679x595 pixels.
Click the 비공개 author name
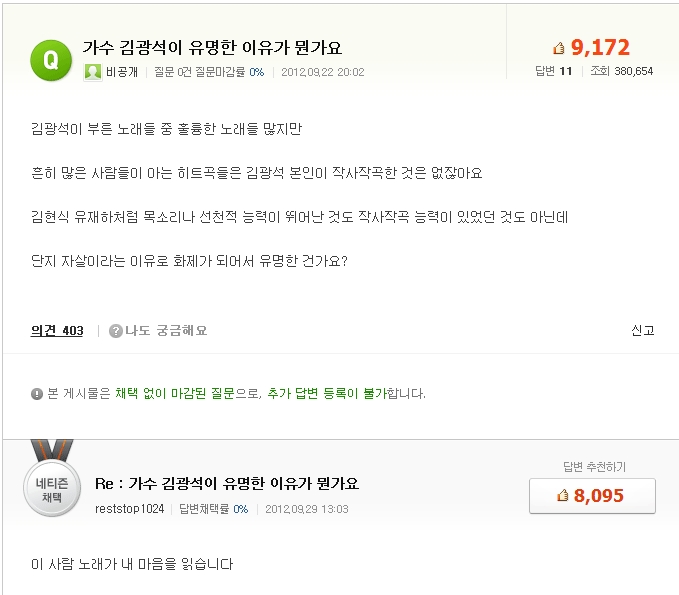[122, 72]
